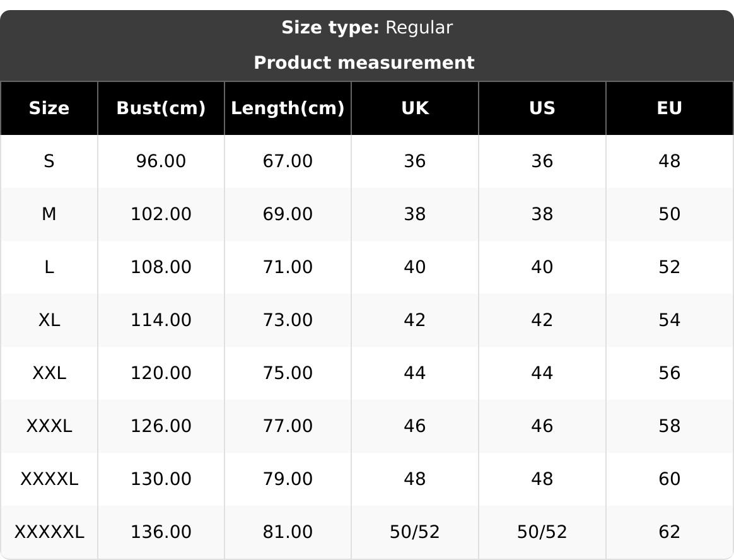The image size is (734, 560).
Task: Select the 50/52 UK size cell
Action: click(x=415, y=532)
